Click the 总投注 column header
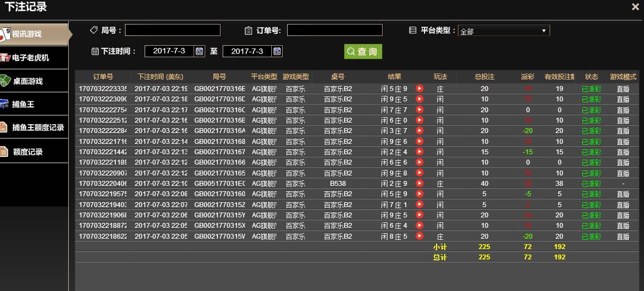The width and height of the screenshot is (644, 291). coord(484,77)
